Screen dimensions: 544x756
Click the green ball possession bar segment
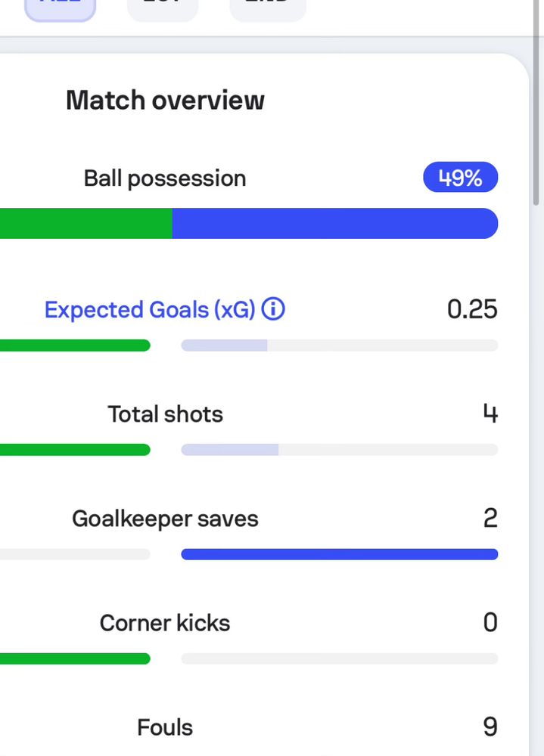[x=86, y=223]
